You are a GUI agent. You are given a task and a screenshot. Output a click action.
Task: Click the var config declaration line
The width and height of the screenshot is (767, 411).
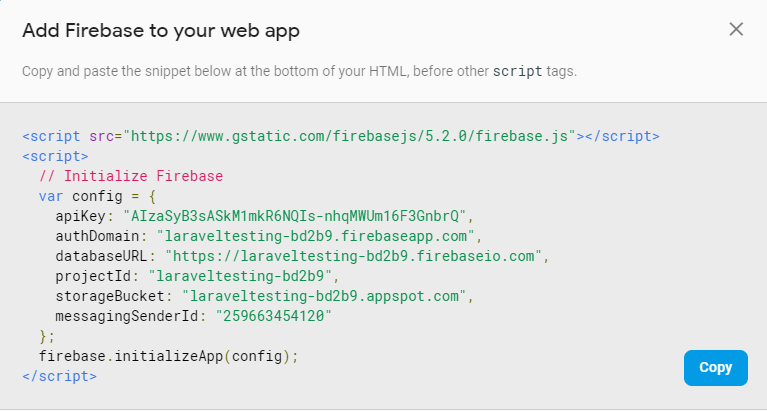[97, 196]
